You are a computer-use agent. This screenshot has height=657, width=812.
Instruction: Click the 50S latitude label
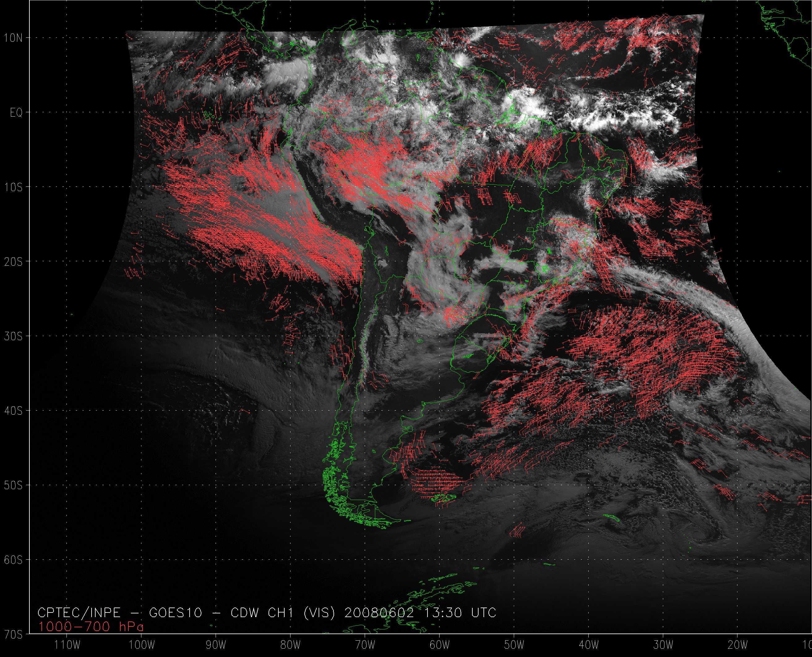(x=13, y=485)
